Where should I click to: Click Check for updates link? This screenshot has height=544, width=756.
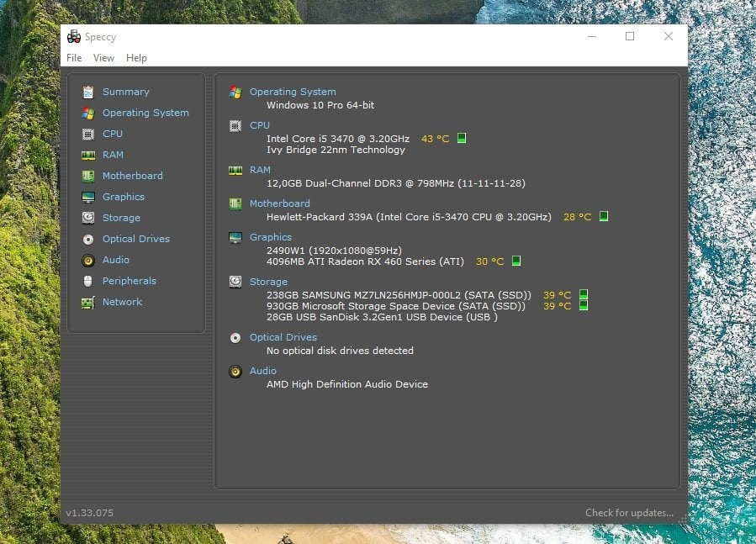point(629,513)
